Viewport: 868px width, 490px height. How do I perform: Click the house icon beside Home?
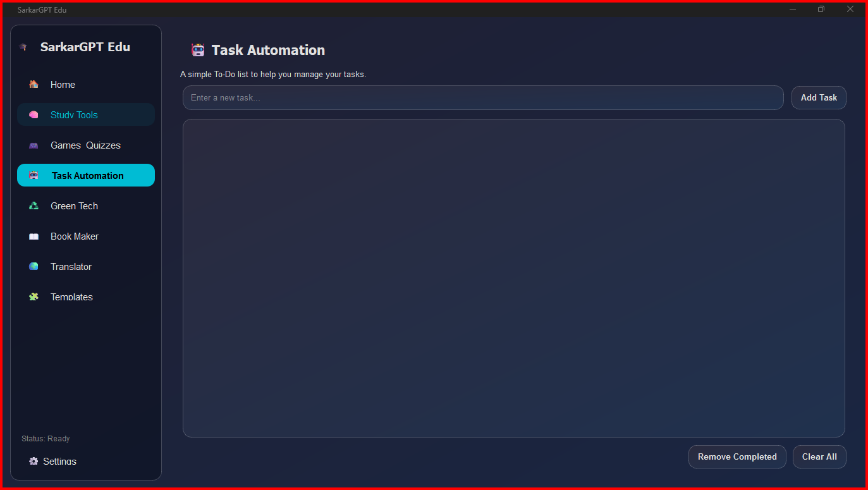pyautogui.click(x=34, y=84)
